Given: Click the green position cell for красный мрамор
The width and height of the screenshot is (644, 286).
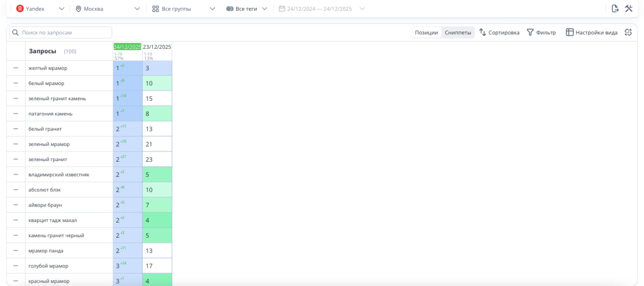Looking at the screenshot, I should click(x=157, y=280).
